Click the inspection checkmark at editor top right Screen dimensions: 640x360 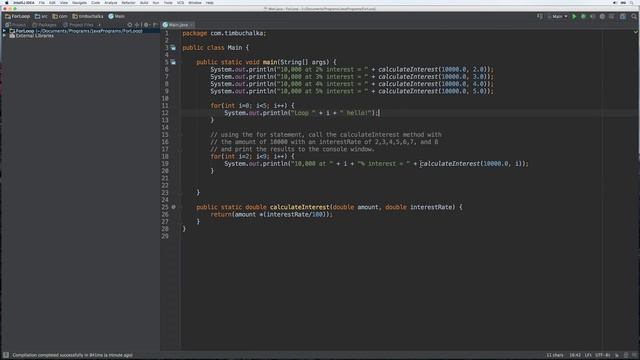(636, 32)
